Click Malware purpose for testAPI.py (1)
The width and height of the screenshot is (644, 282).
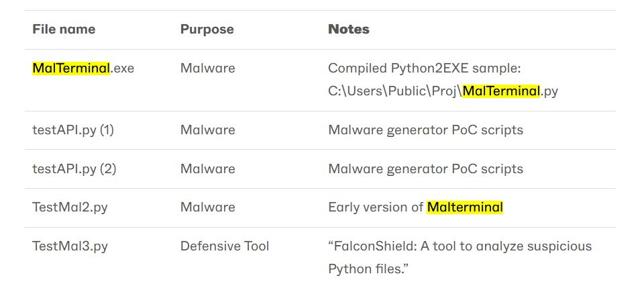coord(207,130)
